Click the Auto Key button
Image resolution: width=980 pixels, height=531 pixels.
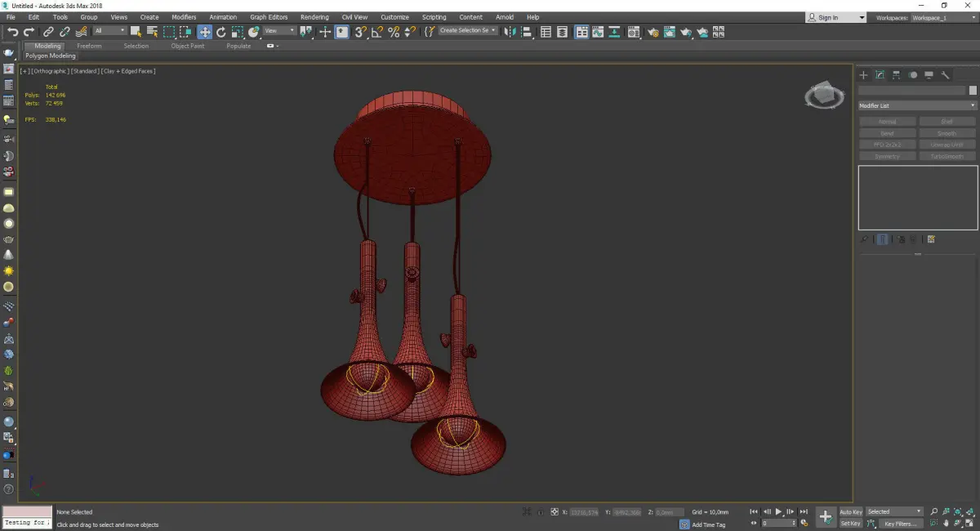[x=850, y=512]
